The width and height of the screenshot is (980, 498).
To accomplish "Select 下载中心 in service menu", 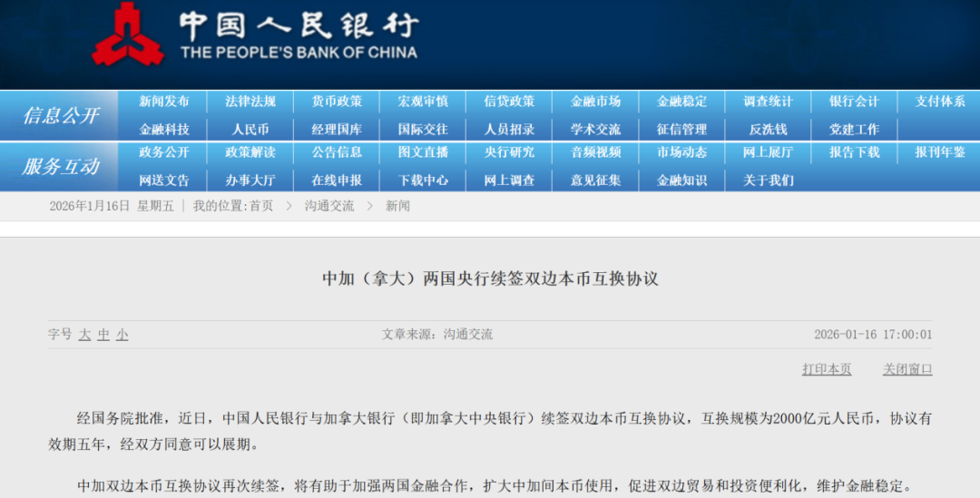I will tap(423, 180).
